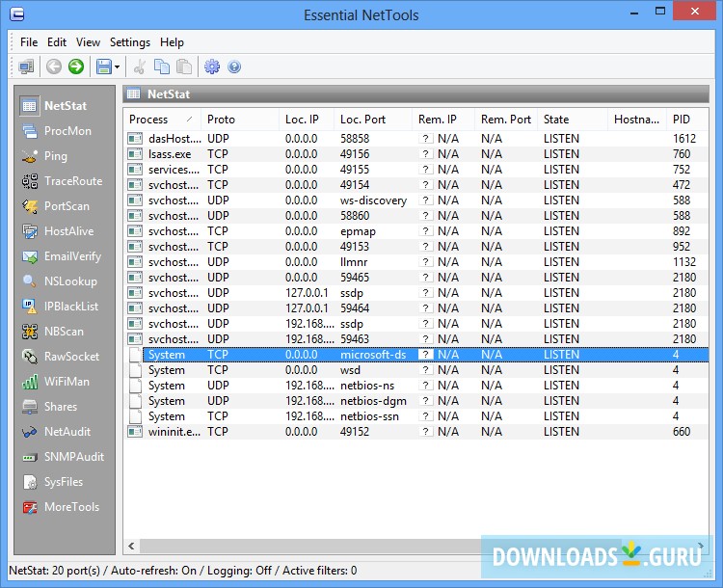
Task: Click the blue help question mark icon
Action: click(233, 67)
